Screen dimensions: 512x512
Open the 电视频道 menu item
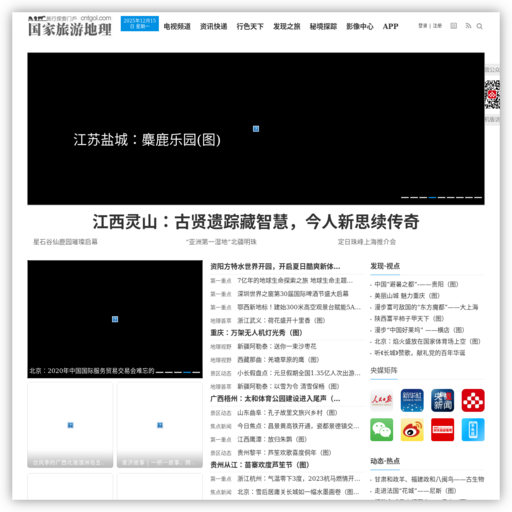pyautogui.click(x=177, y=26)
